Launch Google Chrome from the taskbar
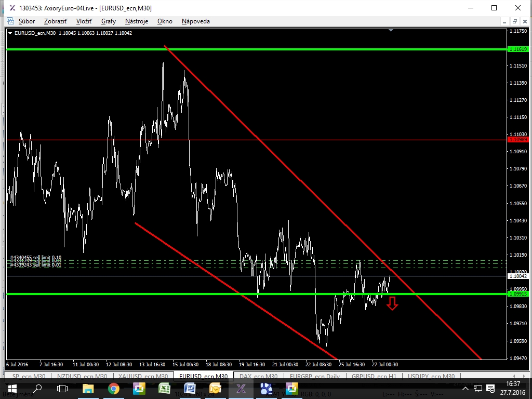This screenshot has width=532, height=399. tap(114, 389)
